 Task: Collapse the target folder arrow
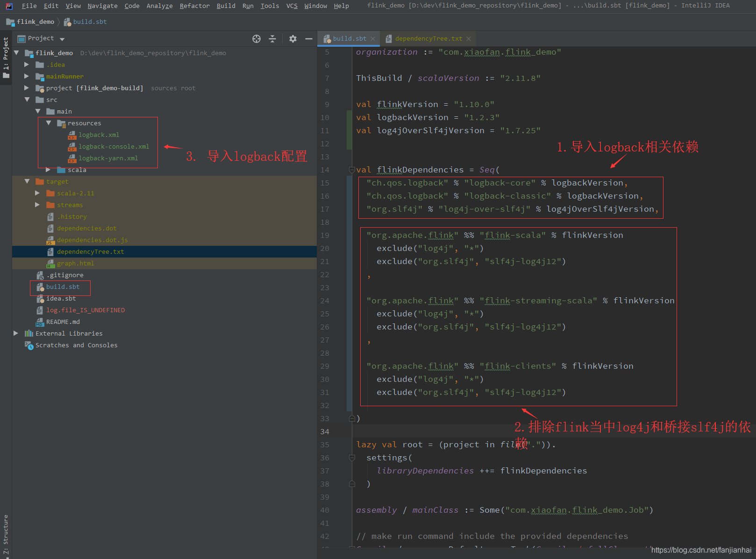coord(27,181)
